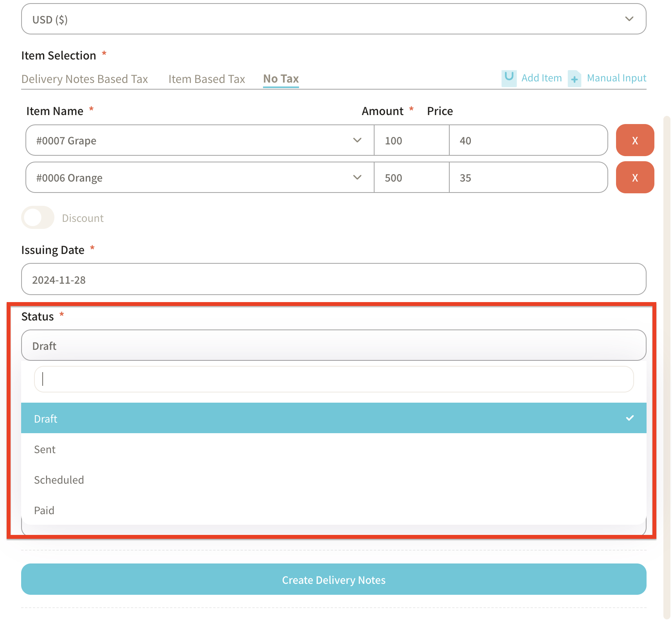Click the Manual Input document icon
The width and height of the screenshot is (672, 621).
click(574, 79)
